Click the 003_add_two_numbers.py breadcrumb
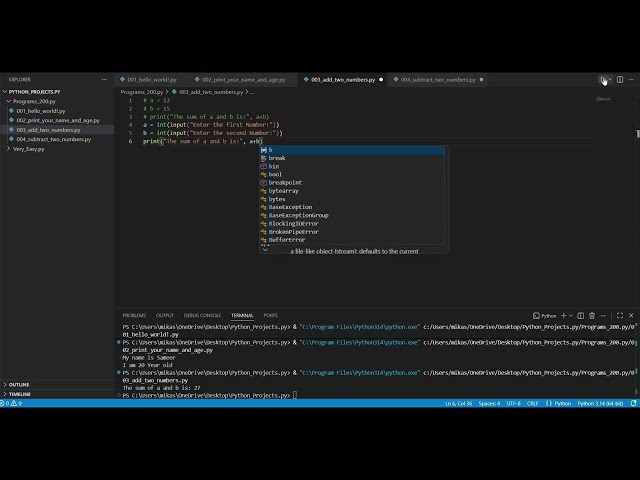This screenshot has width=640, height=480. pos(207,92)
